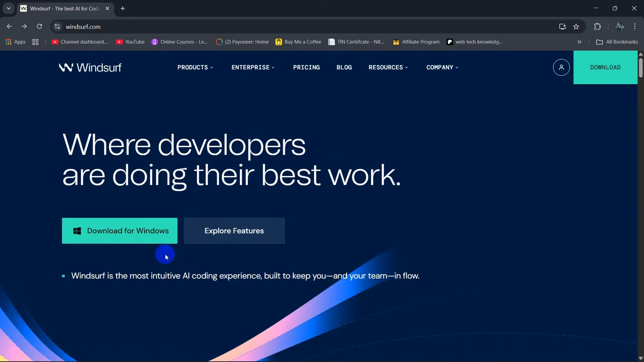Open the All Bookmarks folder
The image size is (644, 362).
[617, 42]
